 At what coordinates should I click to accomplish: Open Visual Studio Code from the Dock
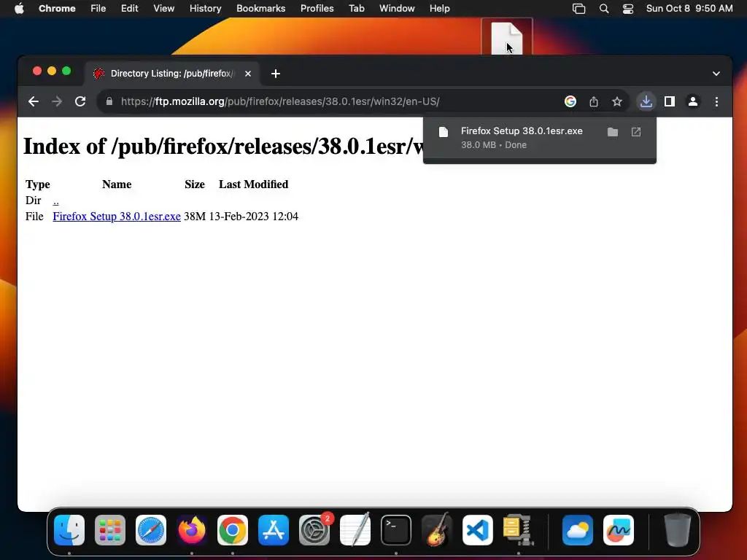[x=478, y=530]
